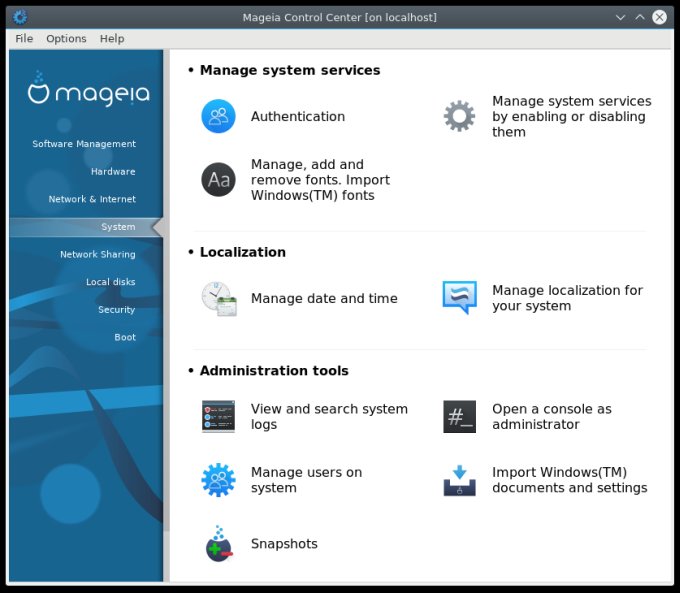Open the Snapshots text link
The width and height of the screenshot is (680, 593).
[284, 544]
